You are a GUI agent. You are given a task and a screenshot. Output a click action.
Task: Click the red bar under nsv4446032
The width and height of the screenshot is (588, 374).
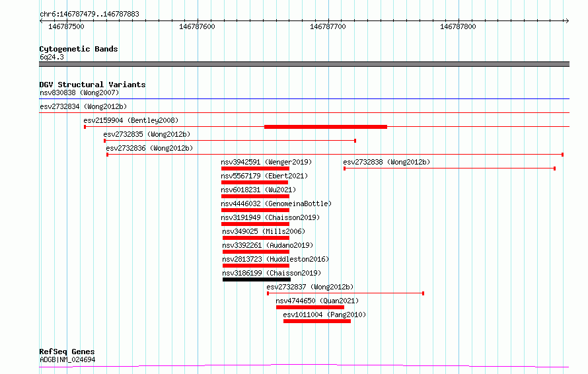[255, 210]
